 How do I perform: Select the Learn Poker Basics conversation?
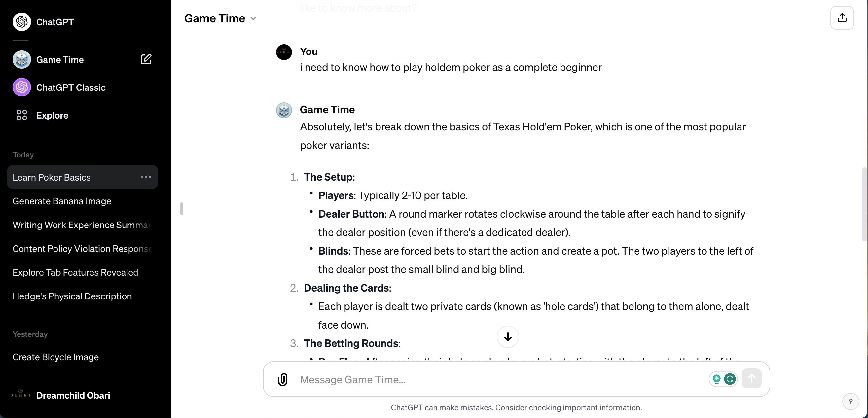click(52, 177)
